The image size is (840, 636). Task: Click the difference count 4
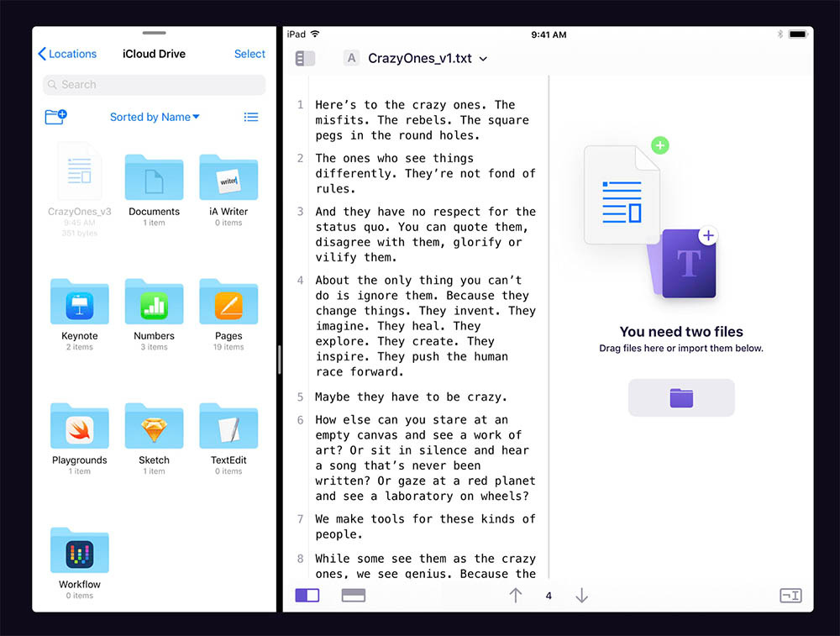point(549,596)
